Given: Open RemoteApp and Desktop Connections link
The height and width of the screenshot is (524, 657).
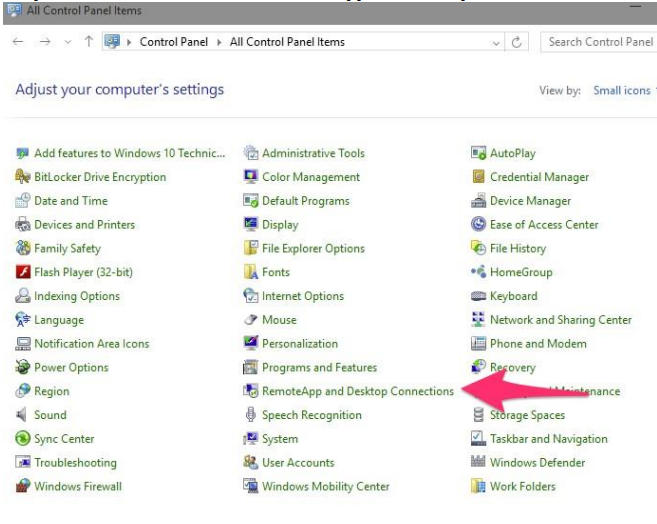Looking at the screenshot, I should 357,392.
